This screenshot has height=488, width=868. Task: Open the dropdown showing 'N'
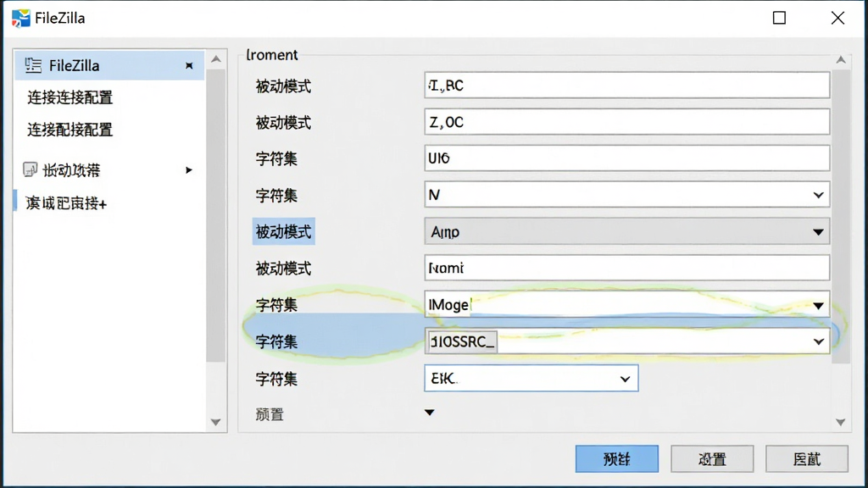coord(626,195)
